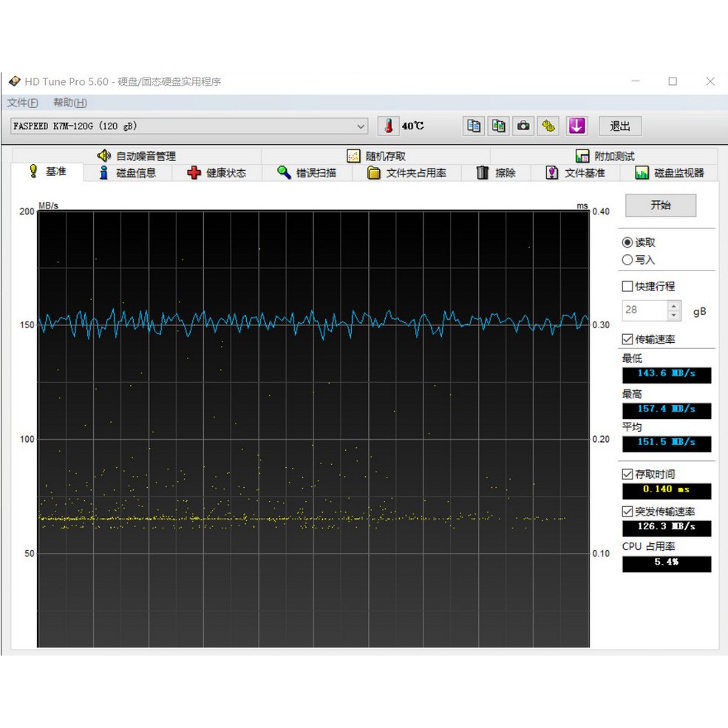Click the copy text to clipboard icon

(x=474, y=126)
